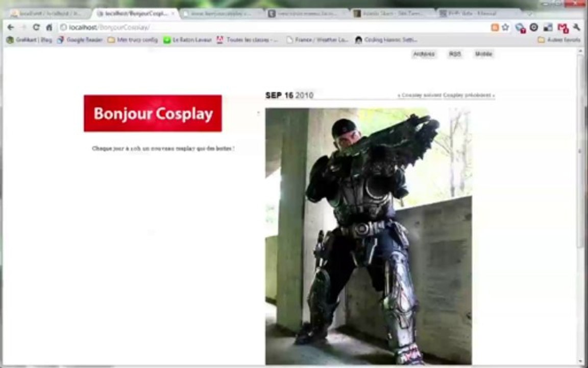Click the orange RSS feed icon in address bar
This screenshot has height=368, width=588.
[x=495, y=28]
